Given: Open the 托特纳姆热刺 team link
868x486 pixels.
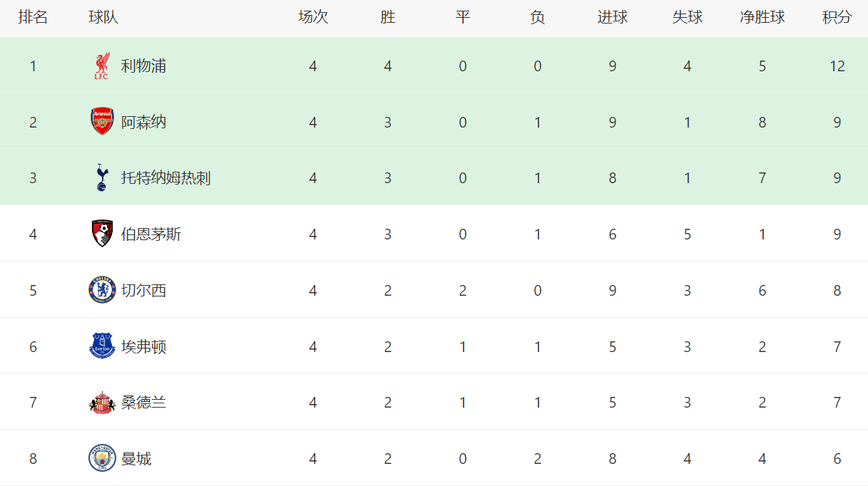Looking at the screenshot, I should [165, 177].
